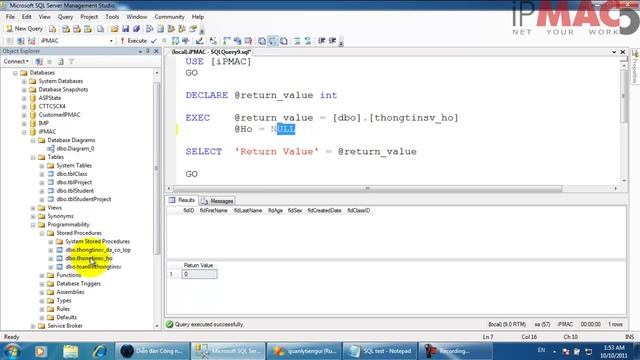Open the Query menu
This screenshot has width=640, height=360.
65,17
